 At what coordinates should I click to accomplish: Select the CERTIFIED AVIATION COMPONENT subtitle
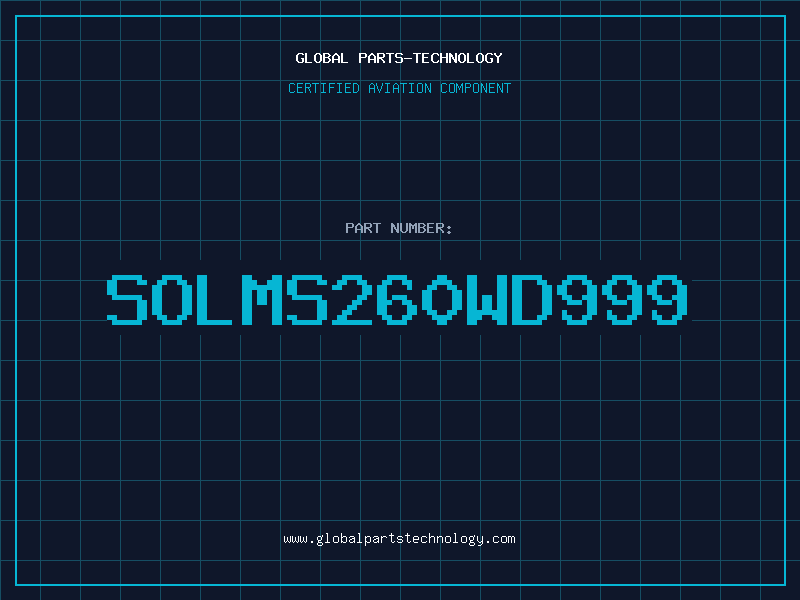pyautogui.click(x=399, y=88)
